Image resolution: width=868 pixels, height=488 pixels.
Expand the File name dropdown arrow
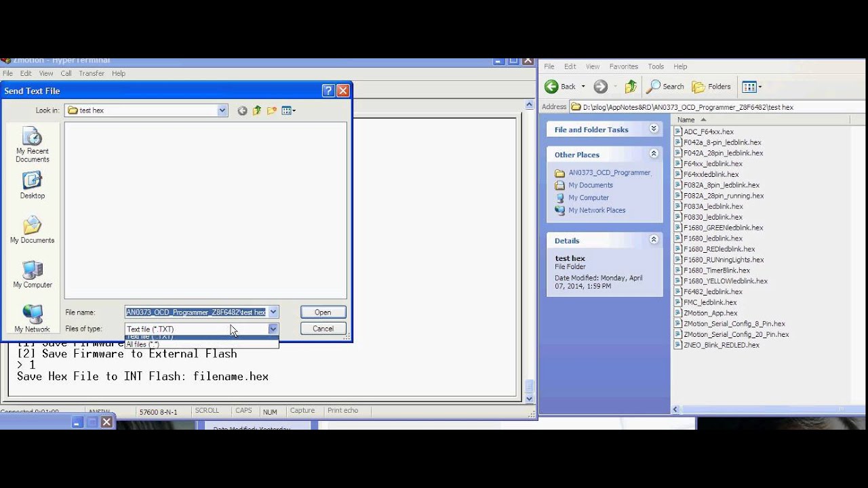tap(273, 312)
